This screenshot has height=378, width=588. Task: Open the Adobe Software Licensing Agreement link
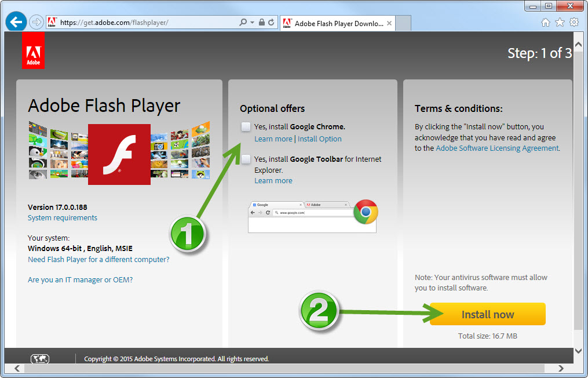[x=497, y=148]
